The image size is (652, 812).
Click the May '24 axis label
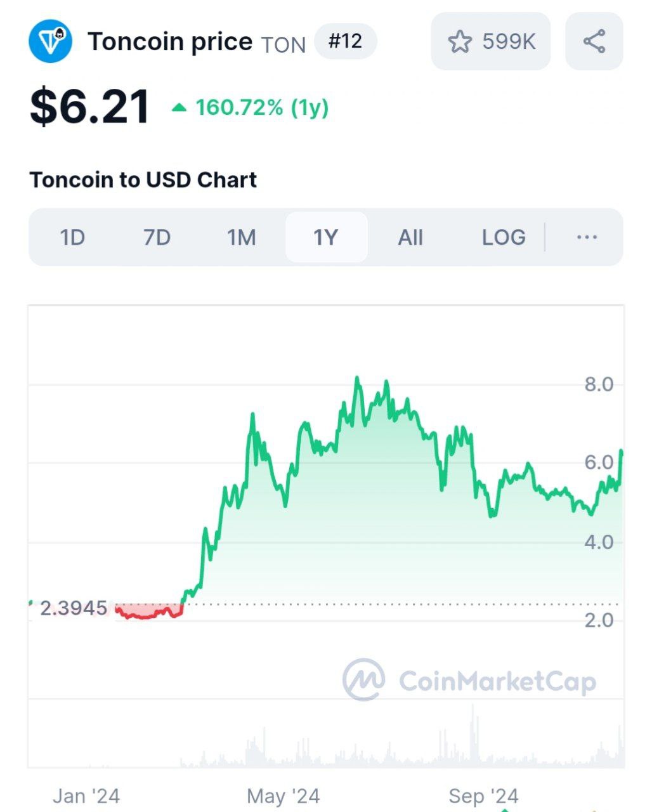coord(283,796)
